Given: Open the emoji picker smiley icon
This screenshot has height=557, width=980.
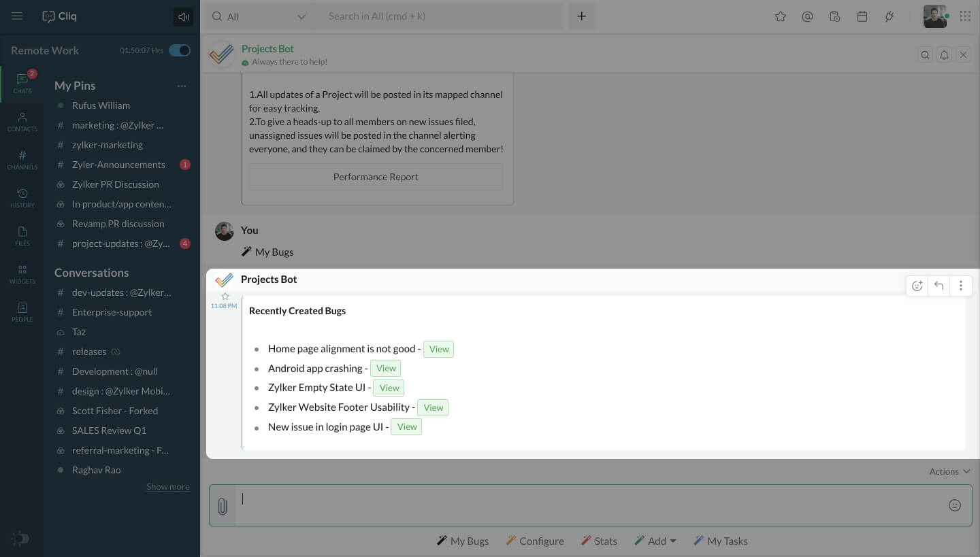Looking at the screenshot, I should coord(955,505).
